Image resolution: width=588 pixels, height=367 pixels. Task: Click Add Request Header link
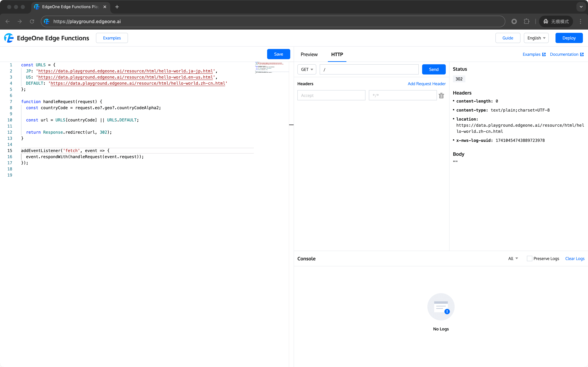pos(427,84)
